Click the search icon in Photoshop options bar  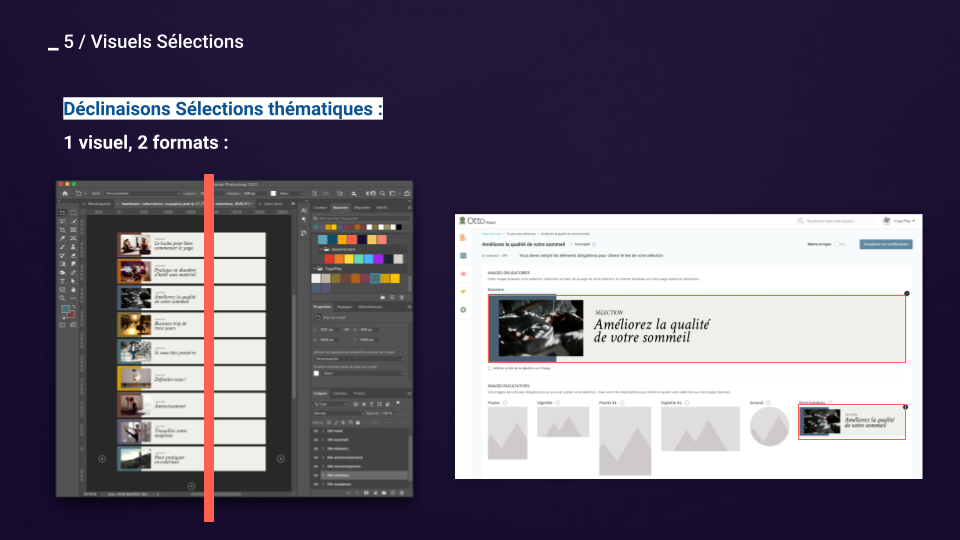[x=383, y=193]
